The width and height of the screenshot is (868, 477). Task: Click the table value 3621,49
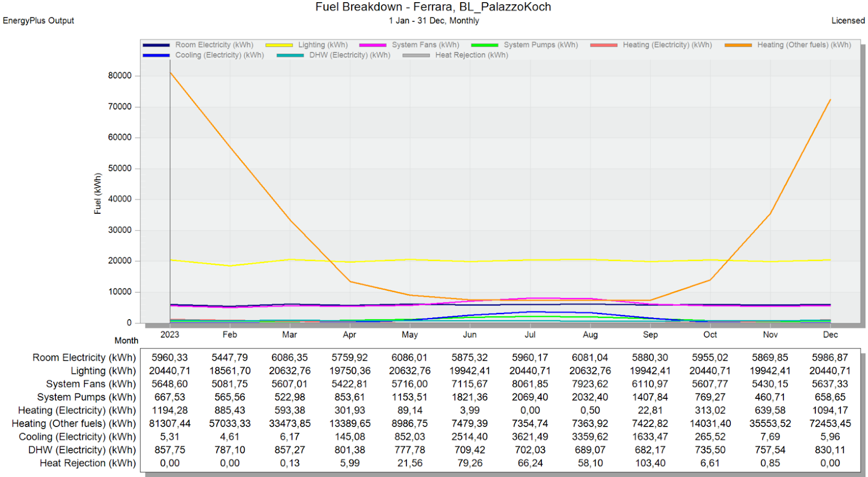click(x=530, y=437)
